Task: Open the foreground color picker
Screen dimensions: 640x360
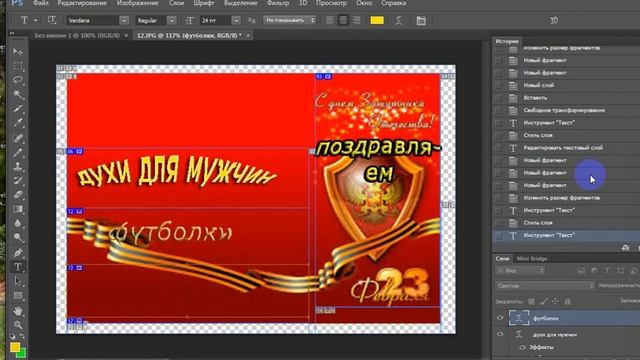Action: (15, 347)
